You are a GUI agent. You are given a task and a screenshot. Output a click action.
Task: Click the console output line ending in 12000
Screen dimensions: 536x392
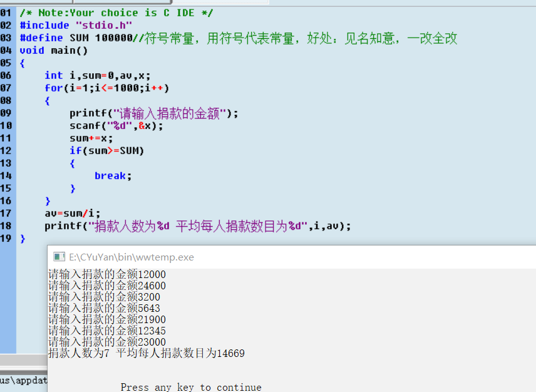click(x=107, y=274)
